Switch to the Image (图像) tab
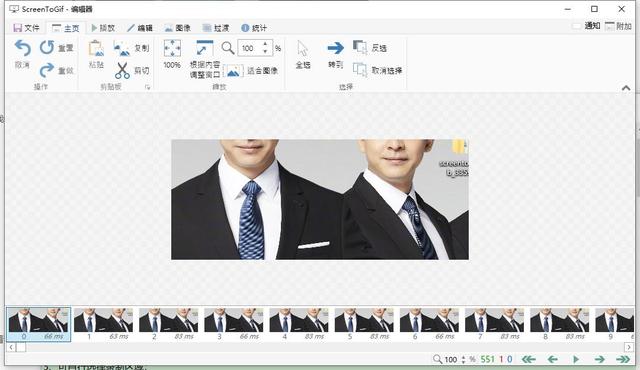Image resolution: width=640 pixels, height=370 pixels. pos(178,28)
